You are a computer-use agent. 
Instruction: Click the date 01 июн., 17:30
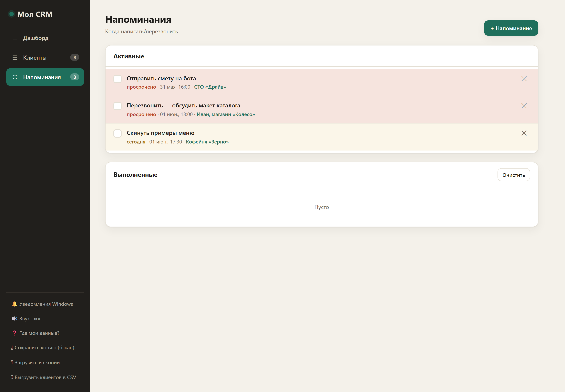pos(166,142)
